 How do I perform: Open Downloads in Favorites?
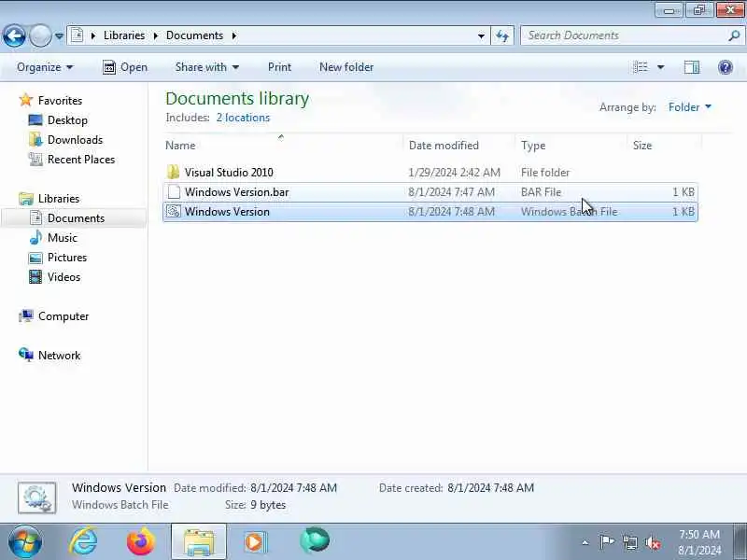point(75,139)
